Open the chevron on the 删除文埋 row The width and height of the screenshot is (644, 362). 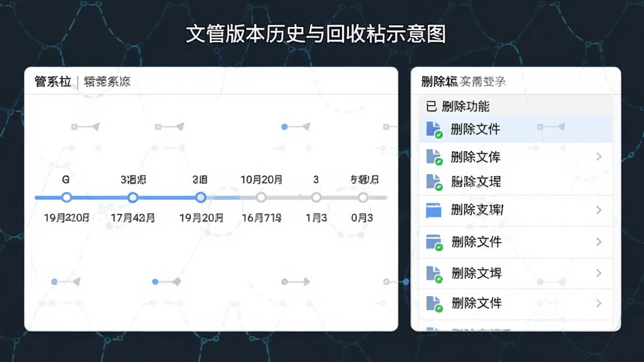[x=599, y=273]
